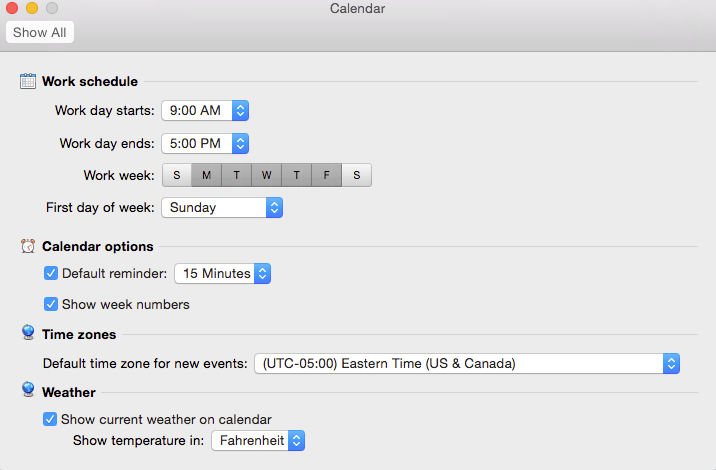
Task: Click the Show temperature in label
Action: point(138,440)
